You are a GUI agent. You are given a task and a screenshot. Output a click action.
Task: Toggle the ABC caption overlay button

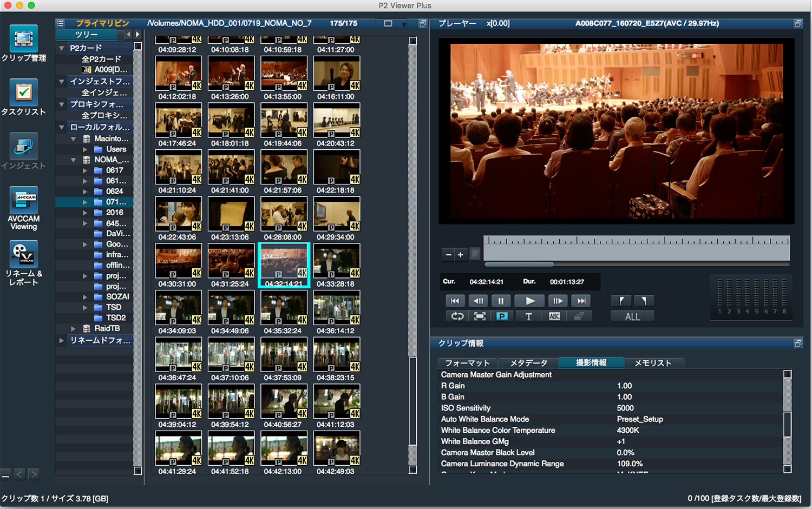pyautogui.click(x=554, y=316)
